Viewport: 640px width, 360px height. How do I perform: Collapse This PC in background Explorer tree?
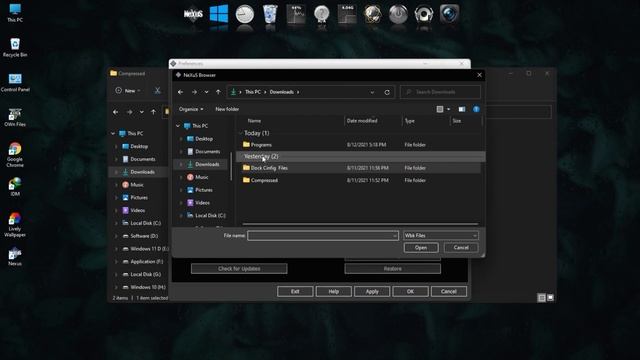tap(113, 133)
